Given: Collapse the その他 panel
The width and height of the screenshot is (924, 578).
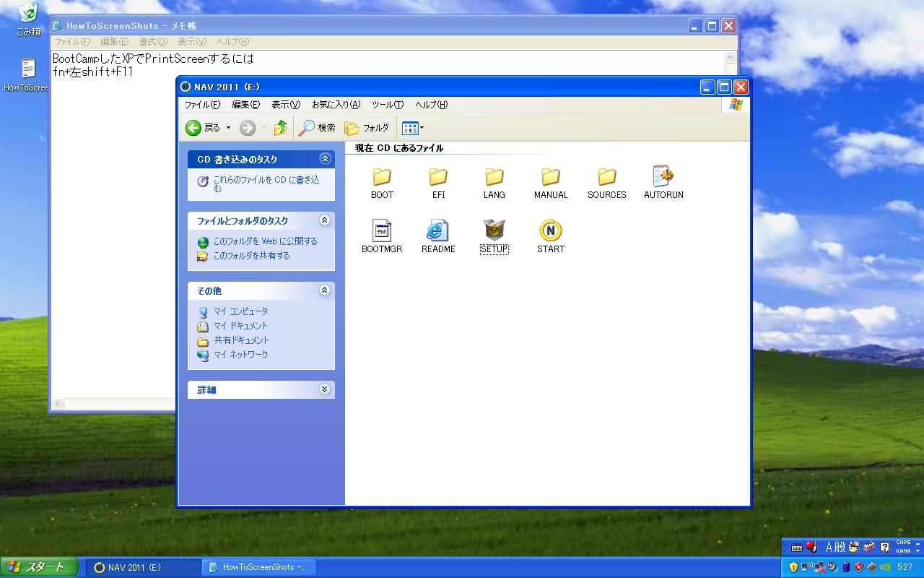Looking at the screenshot, I should [x=325, y=290].
